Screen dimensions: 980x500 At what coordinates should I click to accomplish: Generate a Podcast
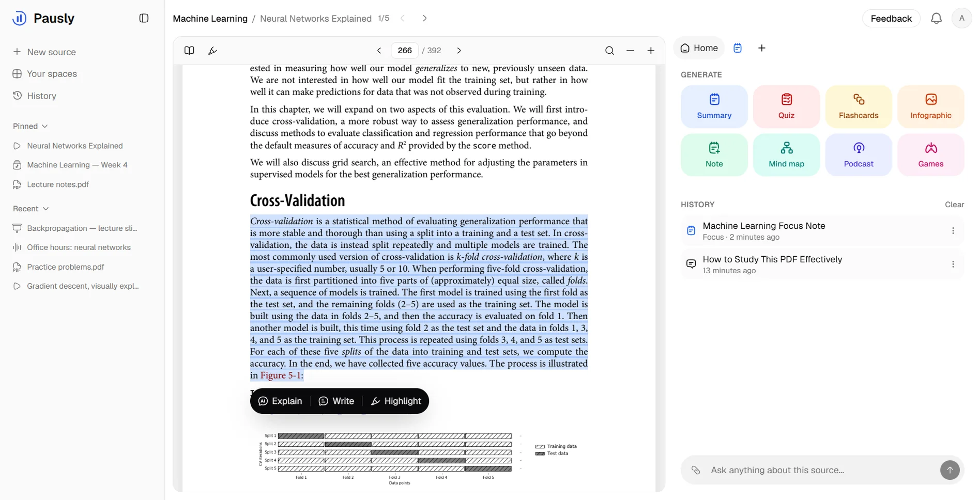tap(859, 155)
